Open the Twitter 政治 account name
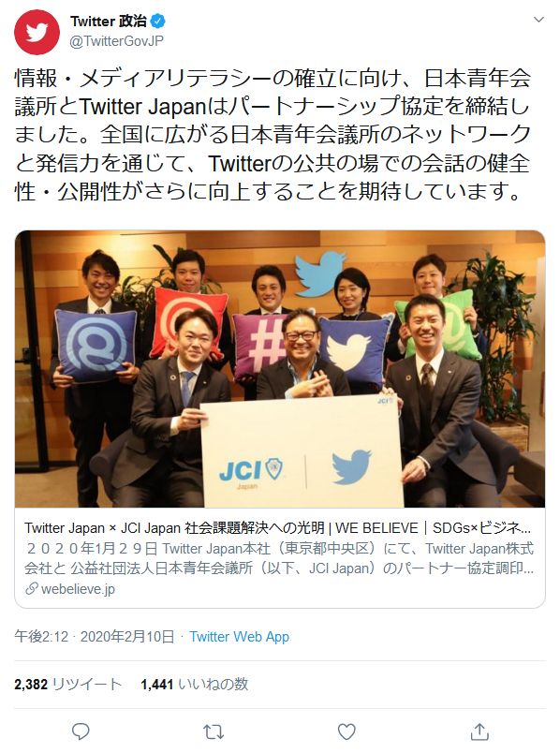 (108, 22)
